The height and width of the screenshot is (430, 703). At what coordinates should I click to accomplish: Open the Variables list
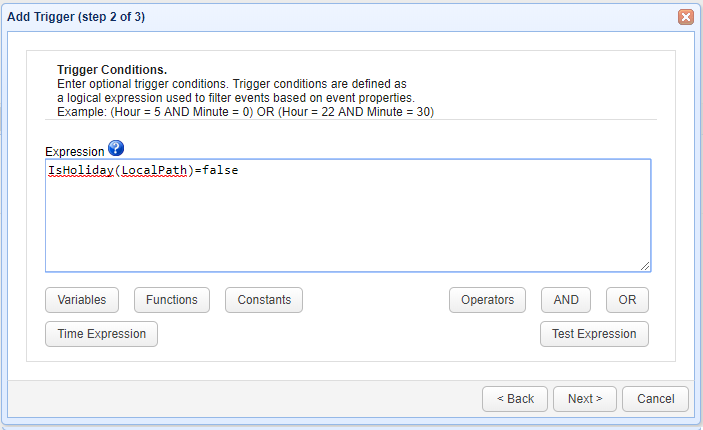(x=82, y=300)
